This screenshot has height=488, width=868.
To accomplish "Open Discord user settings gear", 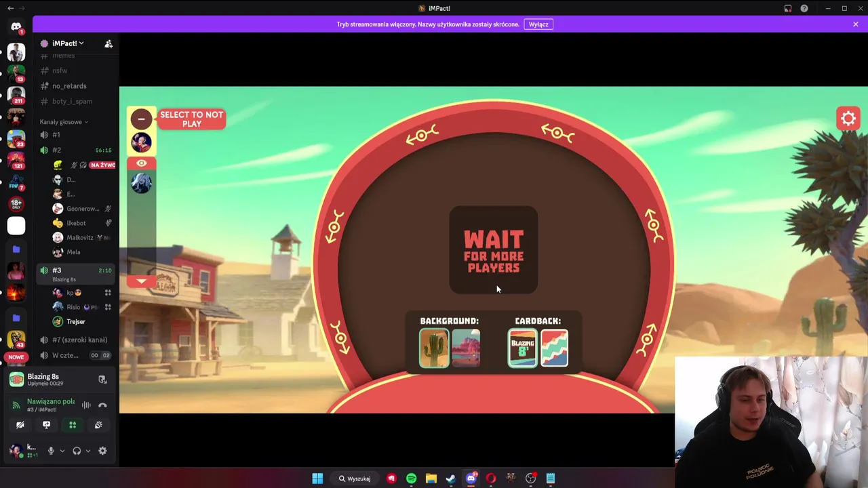I will pos(102,451).
